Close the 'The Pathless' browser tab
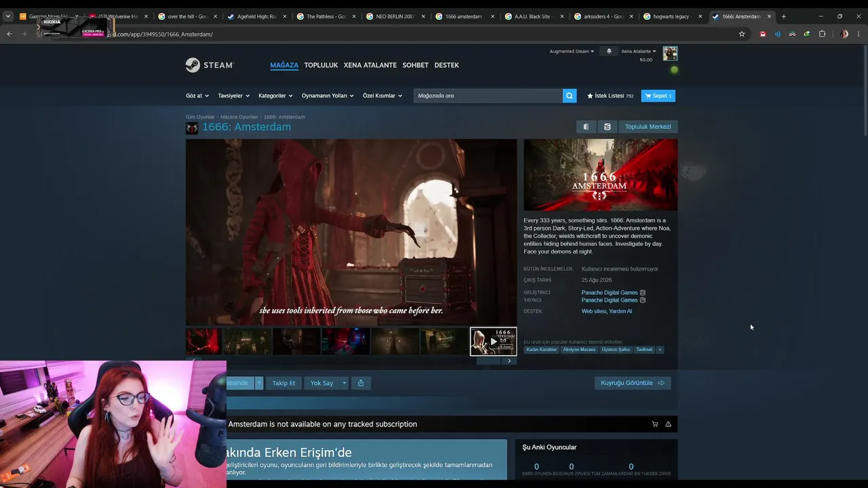This screenshot has height=488, width=868. tap(353, 16)
